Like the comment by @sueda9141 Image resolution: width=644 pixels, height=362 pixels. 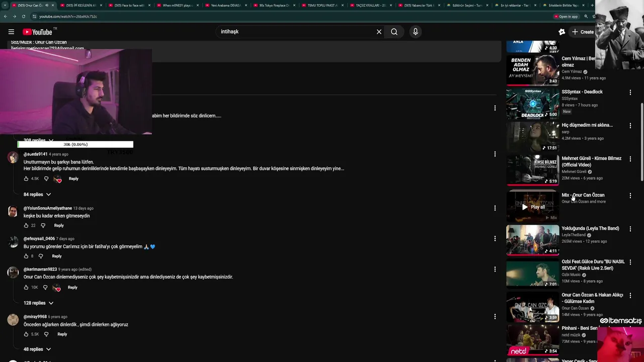coord(26,178)
